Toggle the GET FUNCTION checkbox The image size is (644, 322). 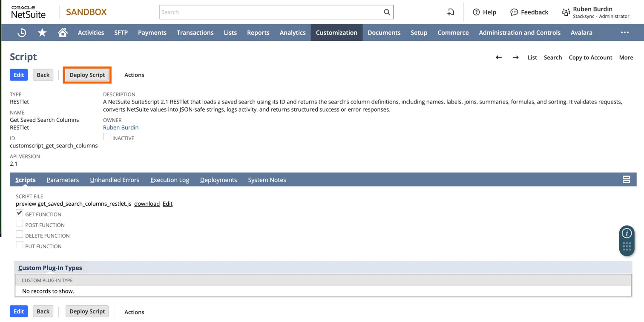19,213
